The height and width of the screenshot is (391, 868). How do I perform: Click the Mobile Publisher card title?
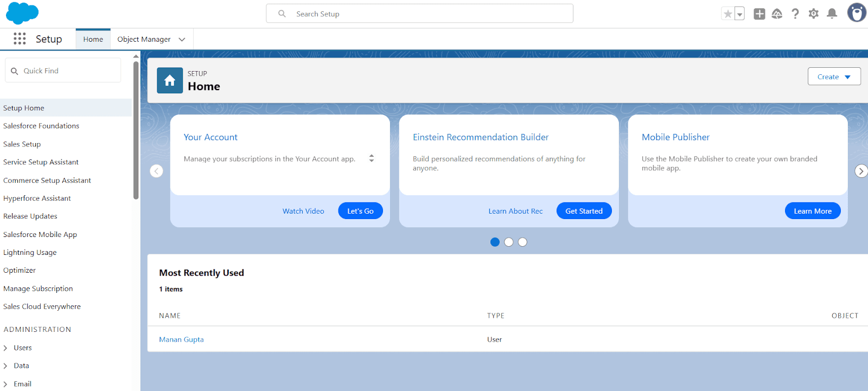(675, 137)
